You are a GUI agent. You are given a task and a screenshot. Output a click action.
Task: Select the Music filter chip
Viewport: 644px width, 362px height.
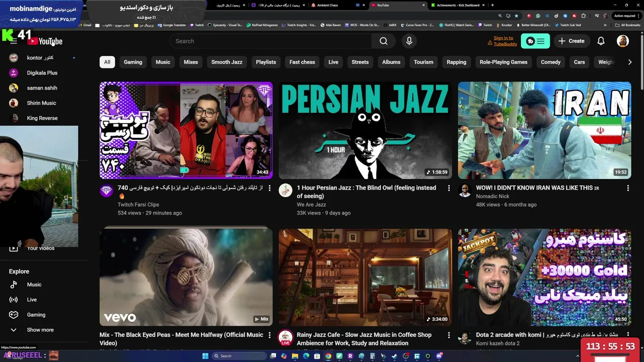coord(163,62)
